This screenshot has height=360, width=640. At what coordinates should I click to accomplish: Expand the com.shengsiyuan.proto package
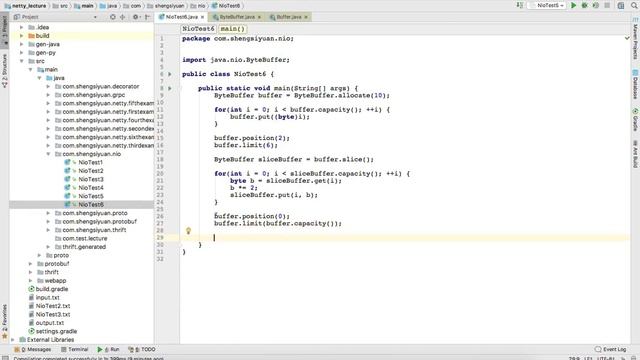point(49,213)
